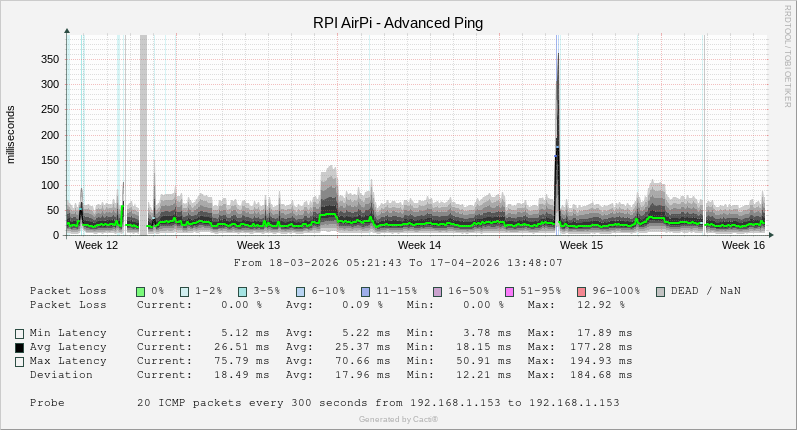
Task: Select the Week 14 axis label
Action: point(419,245)
